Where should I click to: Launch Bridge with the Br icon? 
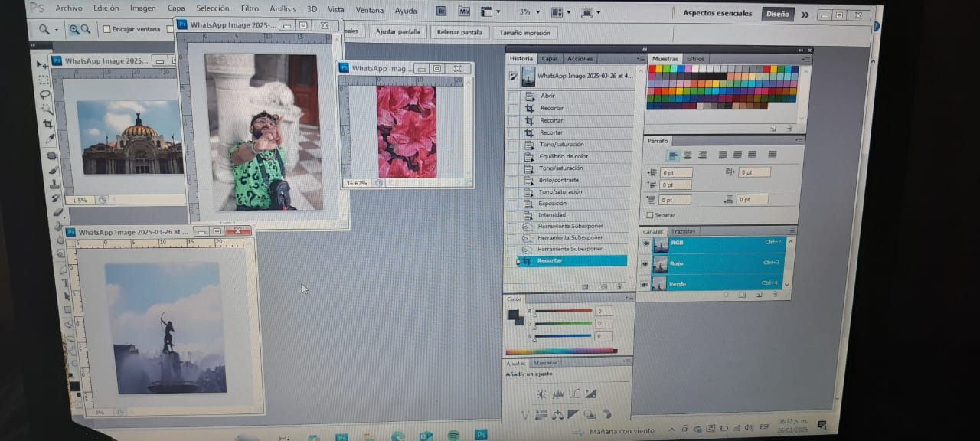tap(441, 11)
